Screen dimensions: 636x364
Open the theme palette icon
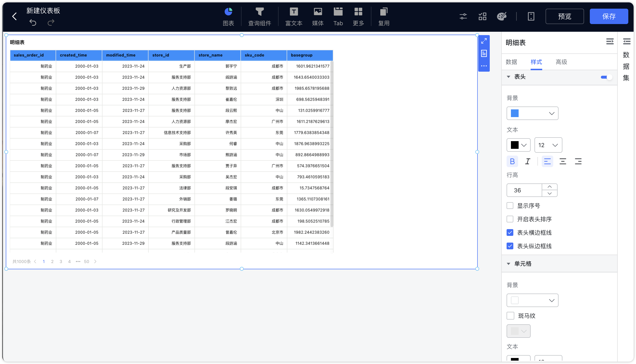(x=502, y=17)
